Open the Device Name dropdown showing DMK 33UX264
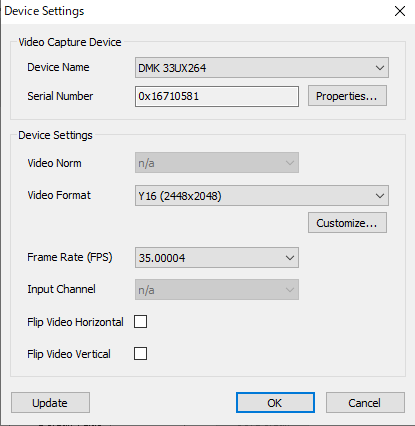 (x=262, y=68)
